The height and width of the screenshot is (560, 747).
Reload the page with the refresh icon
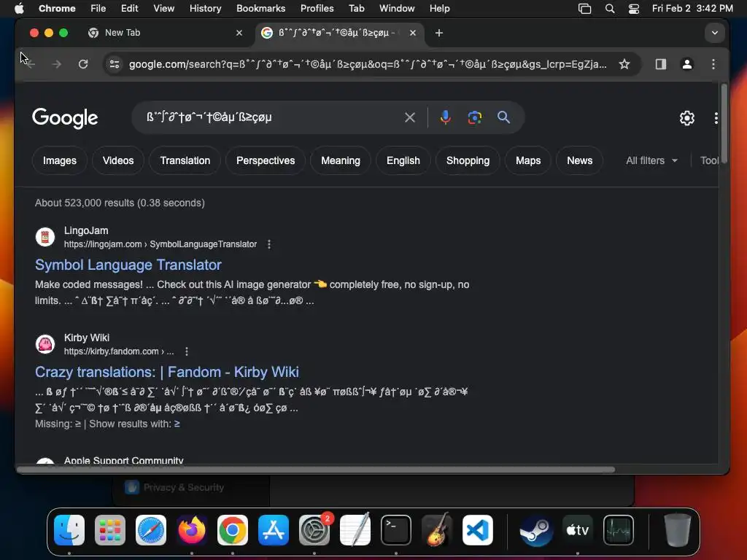pyautogui.click(x=83, y=64)
